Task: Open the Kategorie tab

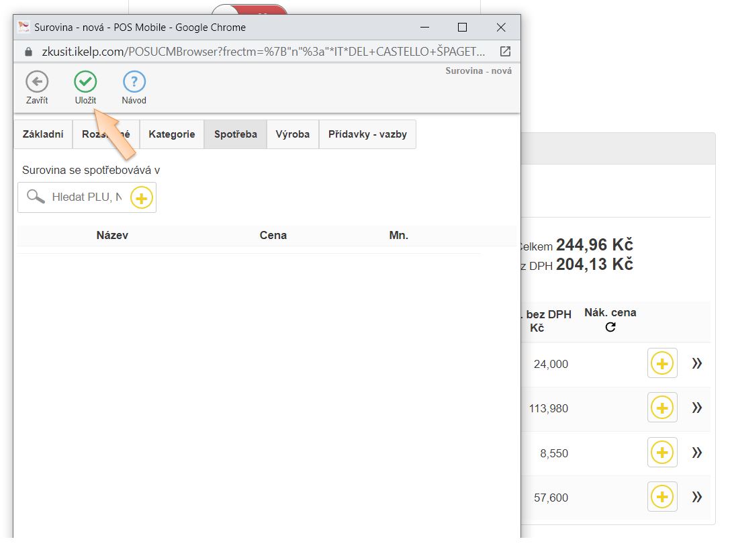Action: [172, 134]
